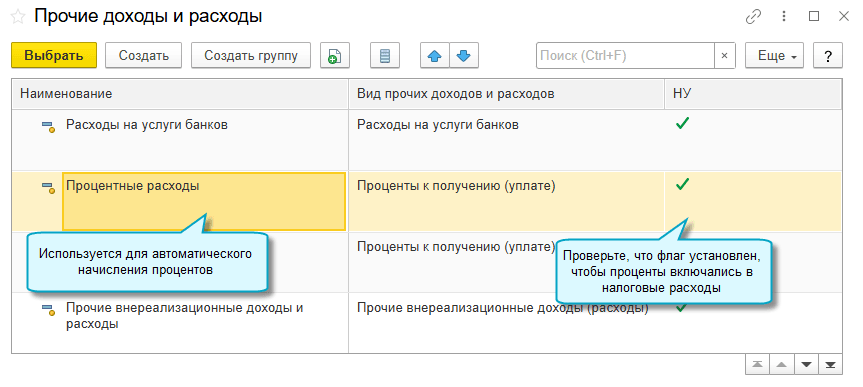Click the НУ column header
The width and height of the screenshot is (863, 387).
click(753, 94)
